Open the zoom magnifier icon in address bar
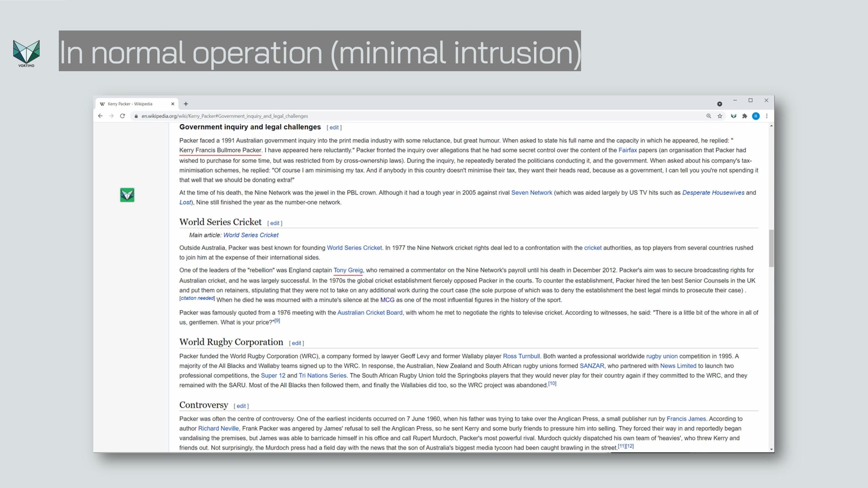 709,116
